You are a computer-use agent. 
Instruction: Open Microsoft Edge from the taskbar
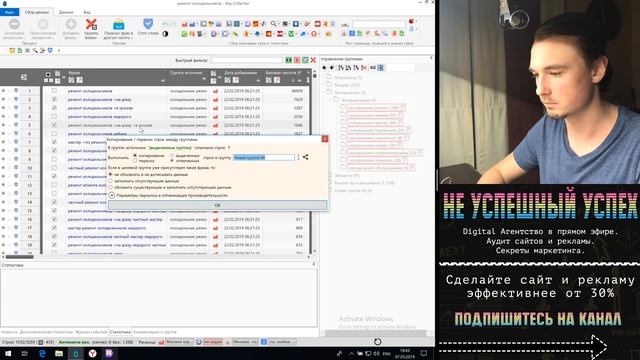click(x=42, y=353)
